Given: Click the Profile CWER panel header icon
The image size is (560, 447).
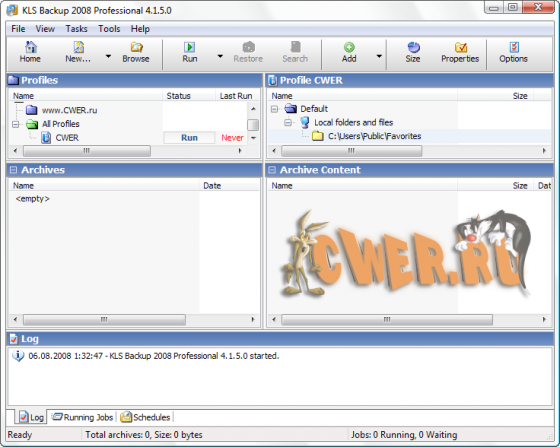Looking at the screenshot, I should tap(272, 80).
